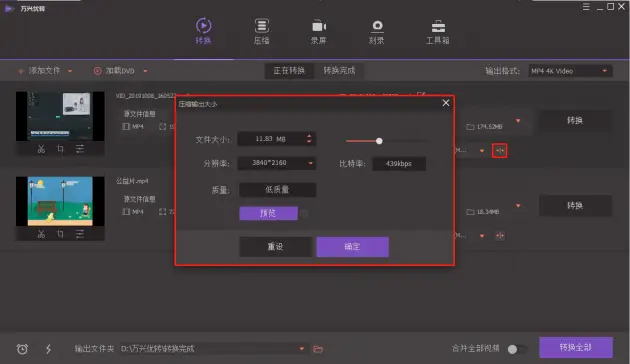Viewport: 630px width, 364px height.
Task: Switch to the 转换完成 tab
Action: click(x=339, y=71)
